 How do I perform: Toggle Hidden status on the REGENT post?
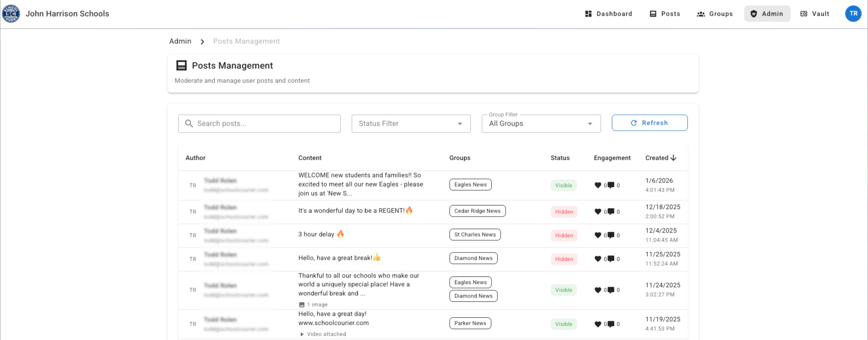564,212
